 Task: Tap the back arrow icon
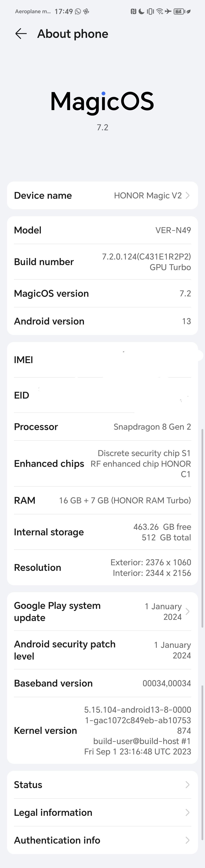point(21,34)
